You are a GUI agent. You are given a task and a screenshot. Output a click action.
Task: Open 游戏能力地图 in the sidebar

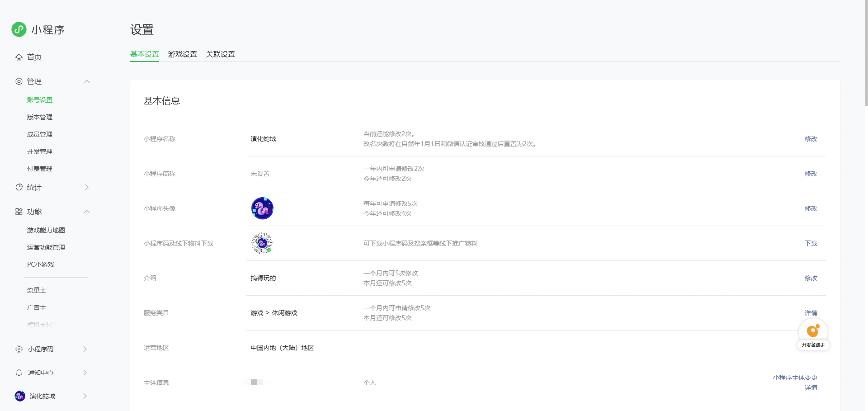click(x=46, y=230)
